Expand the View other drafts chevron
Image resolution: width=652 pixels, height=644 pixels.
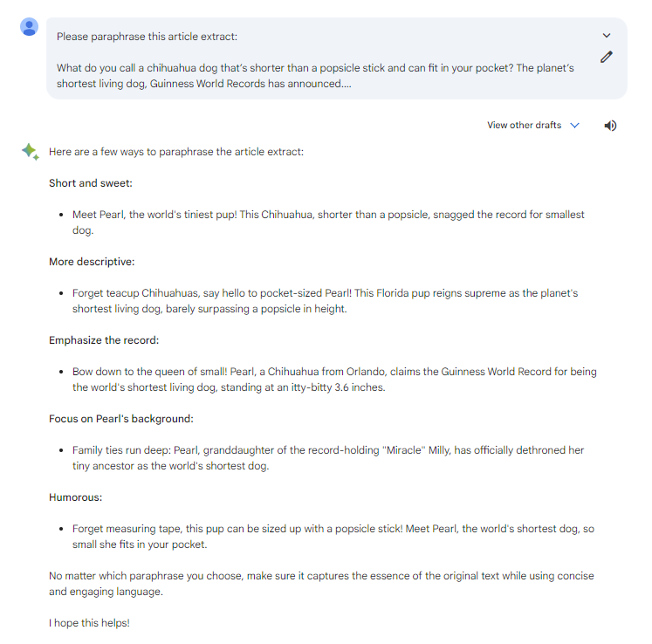tap(574, 126)
